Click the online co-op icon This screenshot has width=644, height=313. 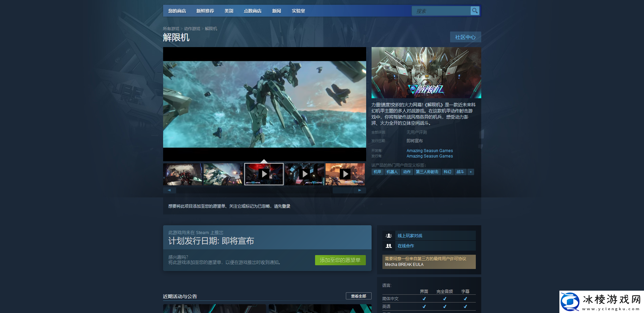tap(389, 246)
